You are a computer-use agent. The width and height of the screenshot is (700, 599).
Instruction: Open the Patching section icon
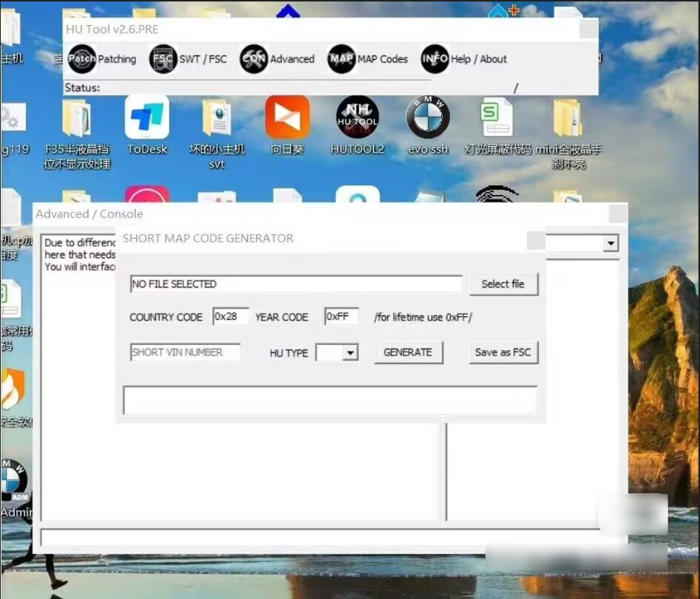81,59
